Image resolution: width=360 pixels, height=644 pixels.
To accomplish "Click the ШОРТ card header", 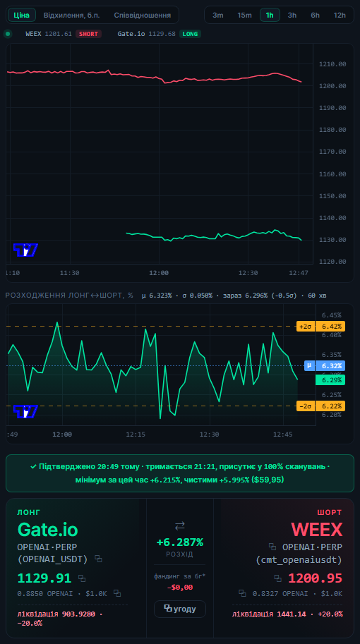I will pos(330,513).
